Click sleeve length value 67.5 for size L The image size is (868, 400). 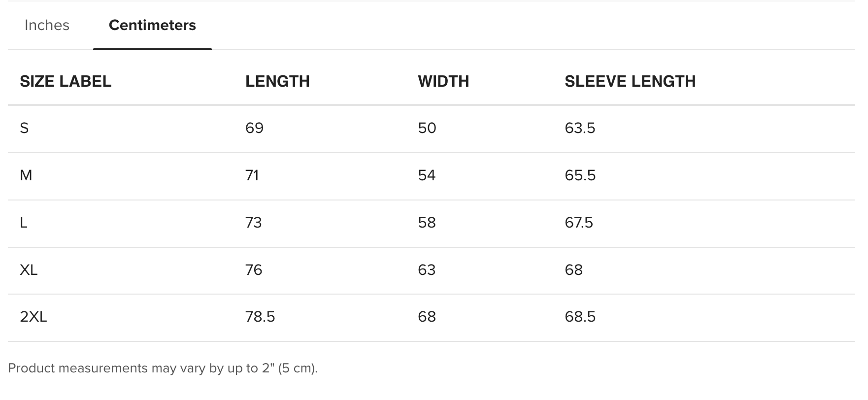point(579,223)
